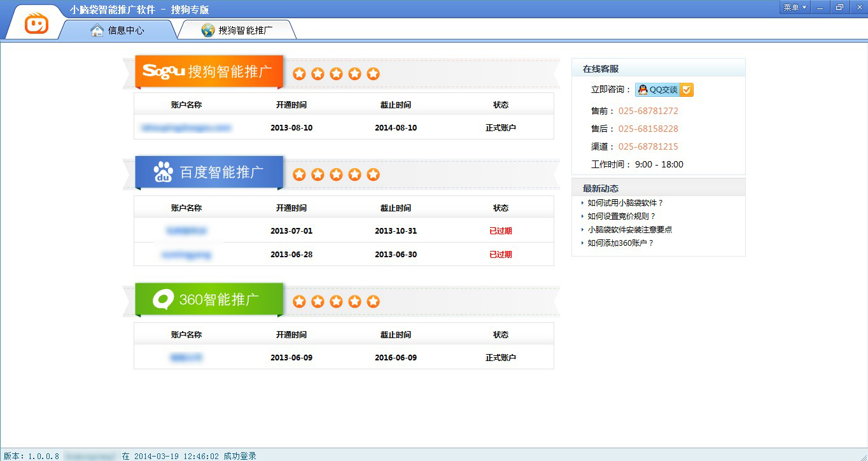This screenshot has height=461, width=868.
Task: Click 已过期 status of 2013-06-30 row
Action: tap(501, 255)
